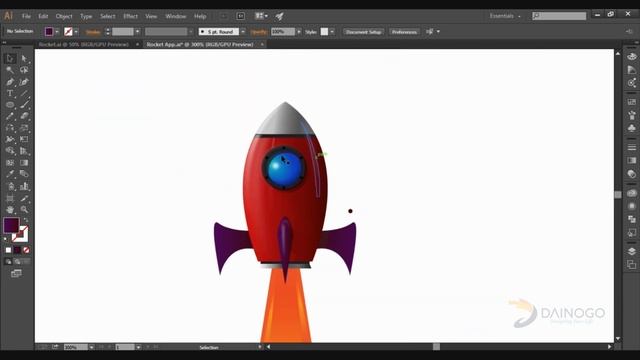The width and height of the screenshot is (640, 360).
Task: Activate the Curvature tool
Action: [x=24, y=82]
